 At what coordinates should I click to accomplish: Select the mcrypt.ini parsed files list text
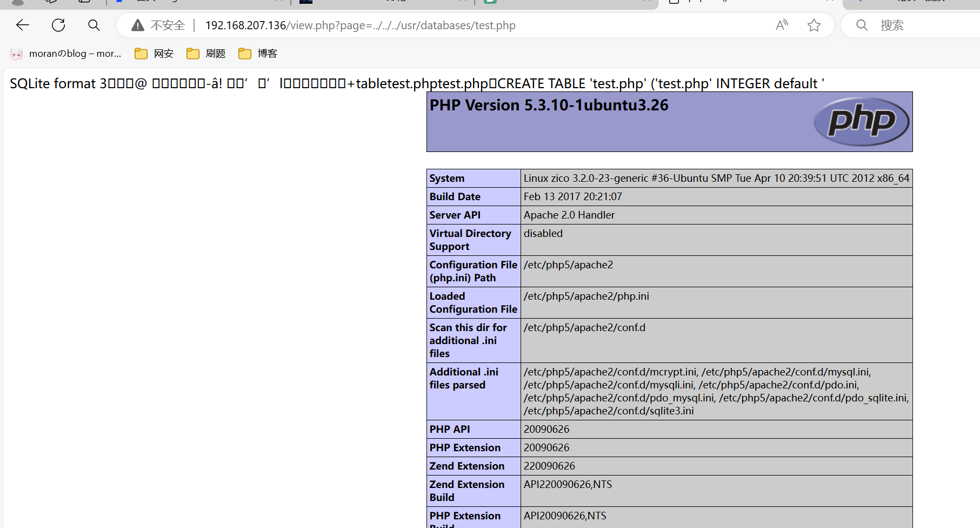pos(716,392)
